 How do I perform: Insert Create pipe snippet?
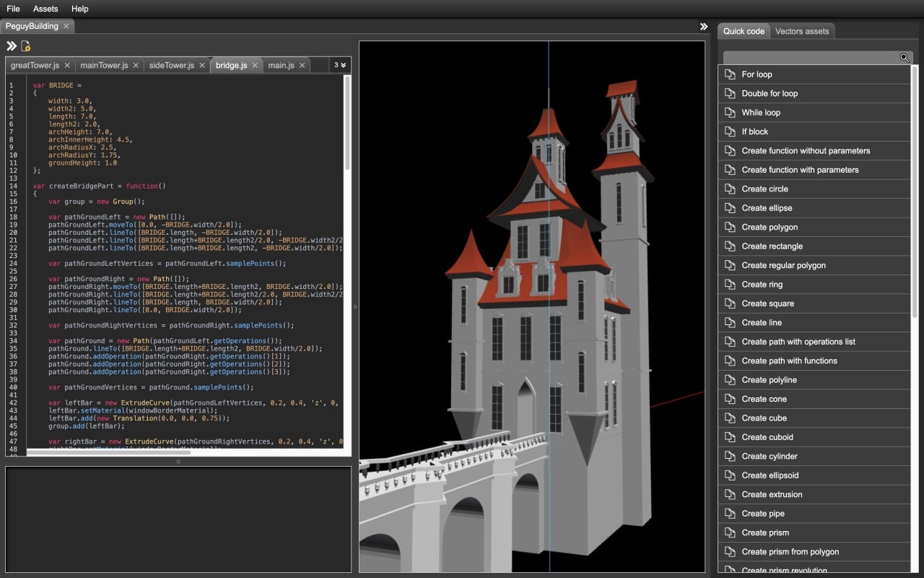coord(814,514)
